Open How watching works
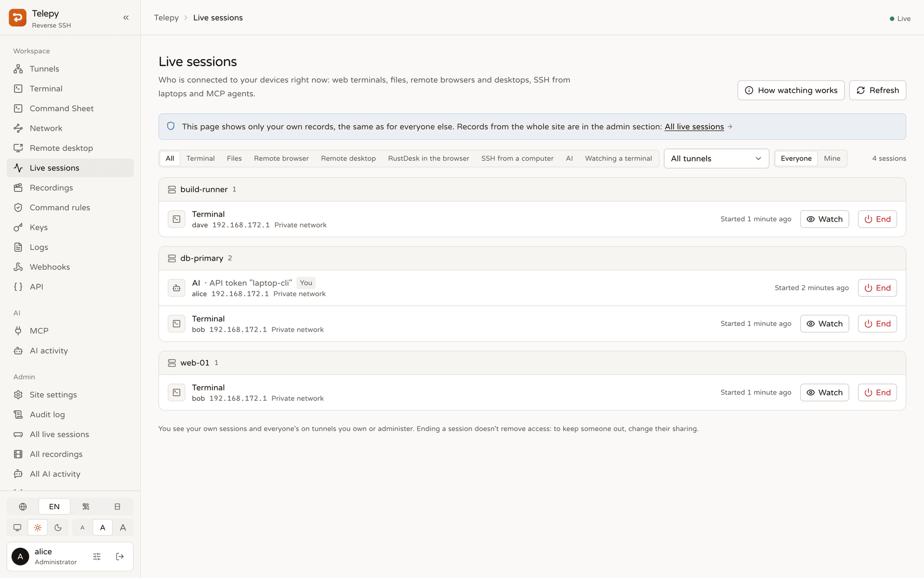Viewport: 924px width, 578px height. [791, 90]
